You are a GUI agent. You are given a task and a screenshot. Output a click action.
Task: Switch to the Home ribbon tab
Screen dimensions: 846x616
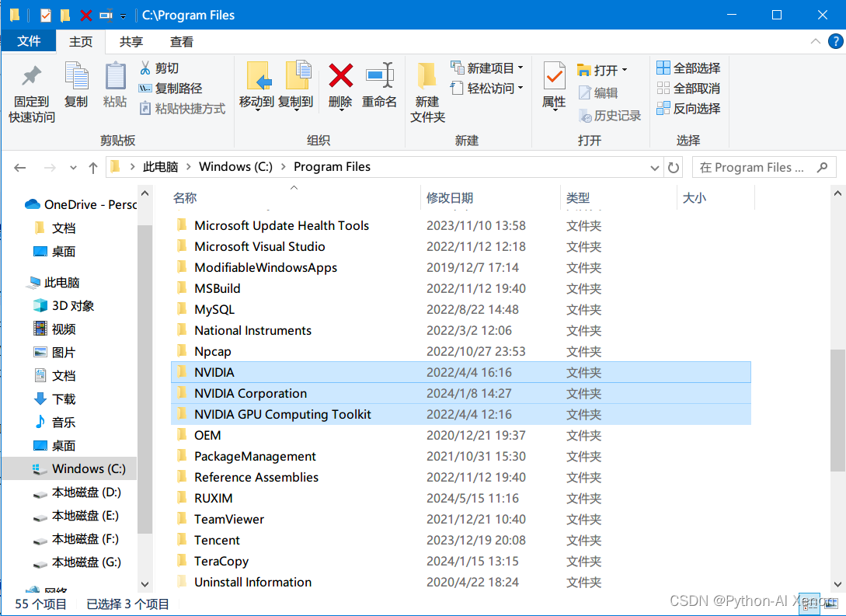click(80, 41)
